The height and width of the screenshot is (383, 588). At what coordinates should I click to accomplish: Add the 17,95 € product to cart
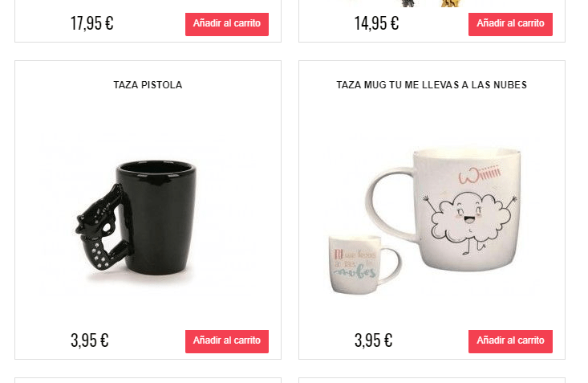tap(226, 24)
